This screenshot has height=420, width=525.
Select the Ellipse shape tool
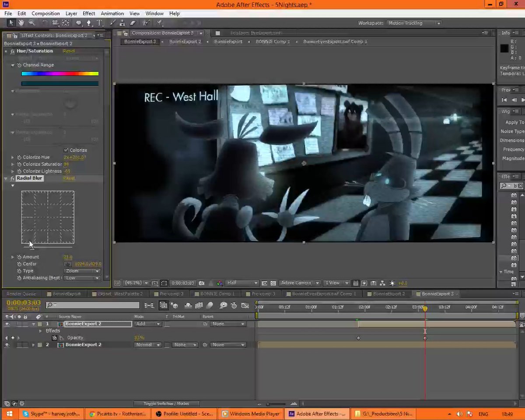79,23
